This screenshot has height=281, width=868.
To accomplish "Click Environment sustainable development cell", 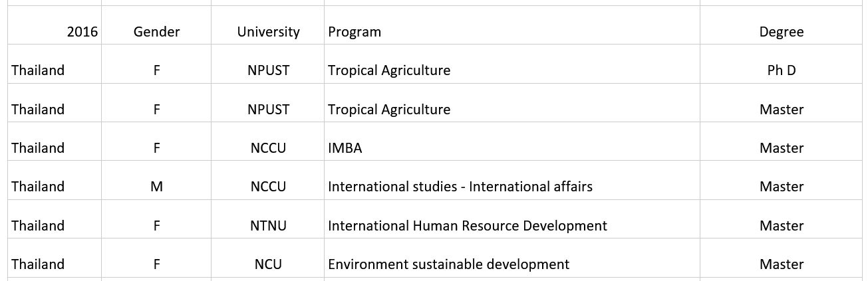I will [x=512, y=264].
